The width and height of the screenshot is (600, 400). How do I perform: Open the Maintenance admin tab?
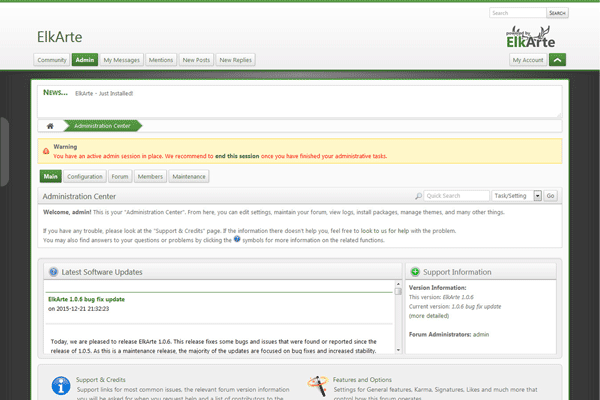pyautogui.click(x=188, y=176)
